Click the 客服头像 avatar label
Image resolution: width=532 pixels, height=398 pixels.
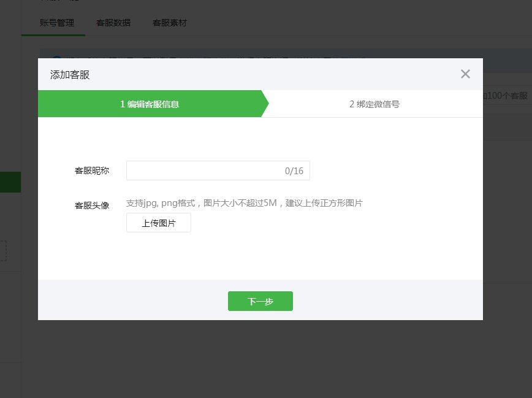coord(92,205)
